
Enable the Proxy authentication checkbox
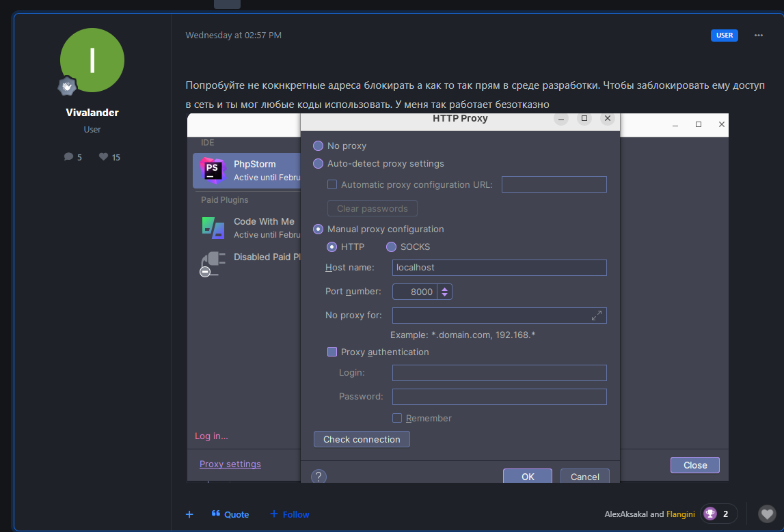click(332, 352)
